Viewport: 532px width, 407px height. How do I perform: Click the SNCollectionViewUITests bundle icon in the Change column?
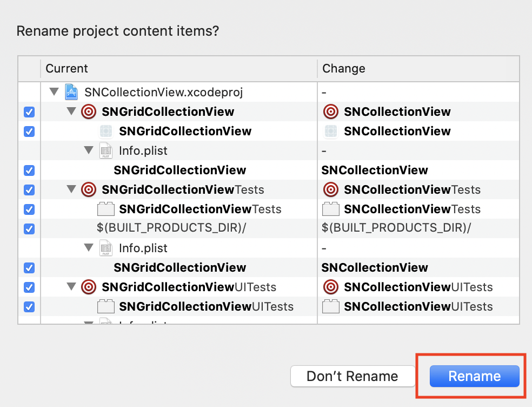click(330, 307)
